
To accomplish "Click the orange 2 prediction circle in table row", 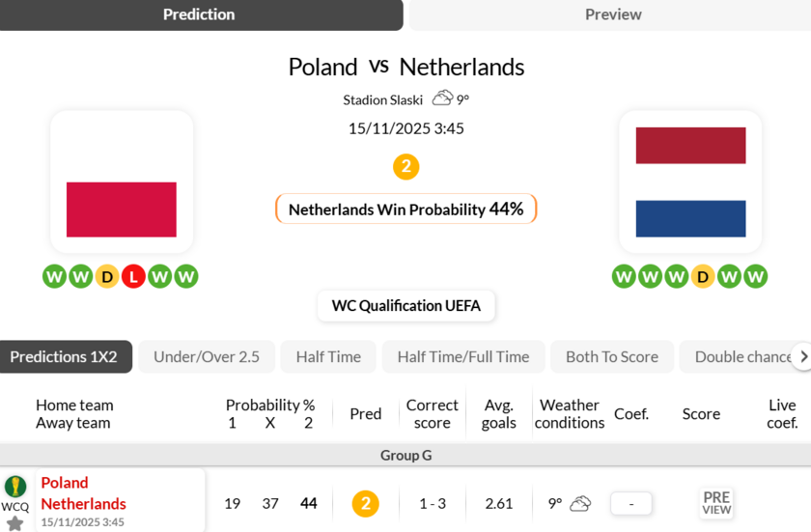I will pos(365,503).
